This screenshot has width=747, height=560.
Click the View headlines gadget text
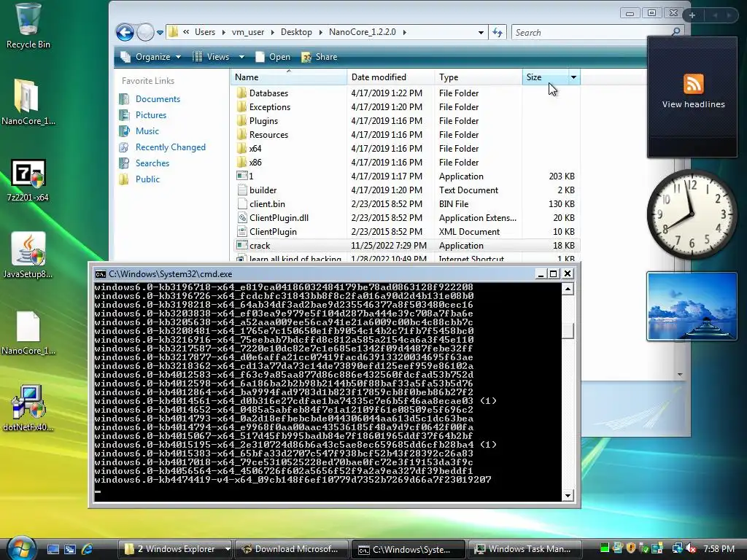(x=693, y=104)
